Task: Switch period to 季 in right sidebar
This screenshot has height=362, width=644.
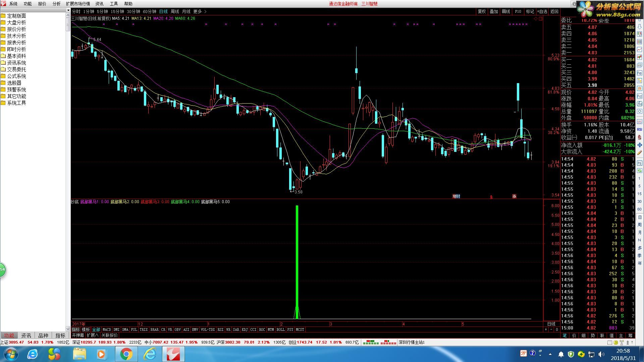Action: pos(640,255)
